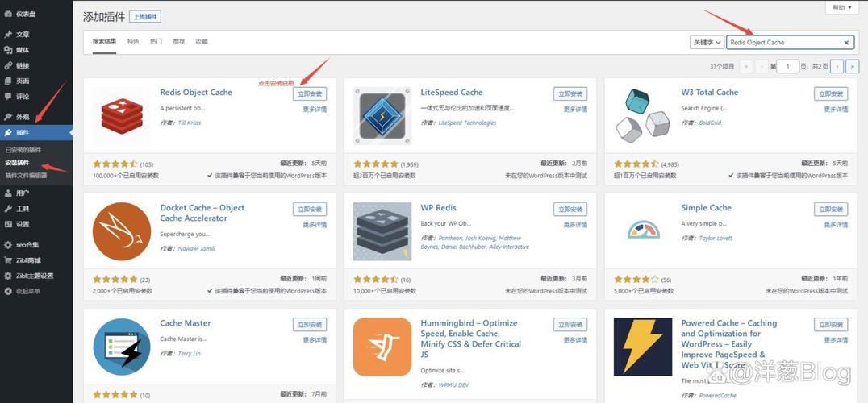Clear the search field with the X icon
Image resolution: width=868 pixels, height=403 pixels.
pyautogui.click(x=846, y=43)
